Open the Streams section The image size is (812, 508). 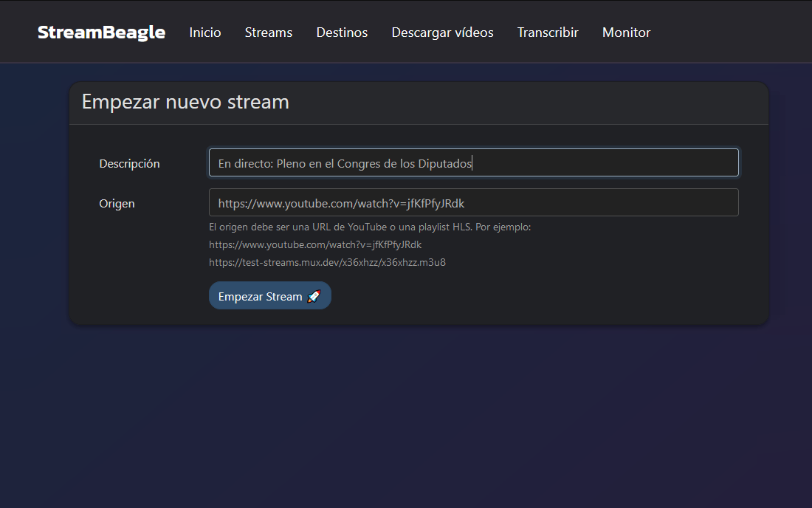pos(268,32)
